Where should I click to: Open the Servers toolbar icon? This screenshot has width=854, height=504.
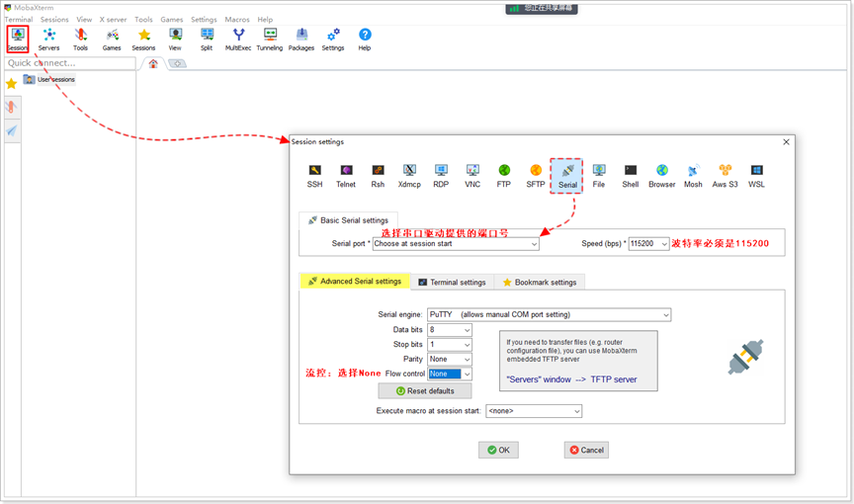[49, 40]
